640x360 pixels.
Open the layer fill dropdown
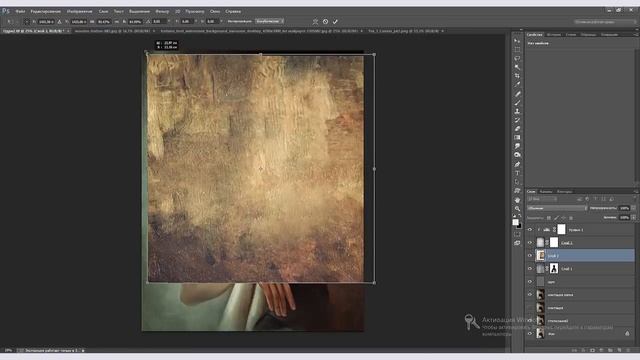[x=633, y=218]
